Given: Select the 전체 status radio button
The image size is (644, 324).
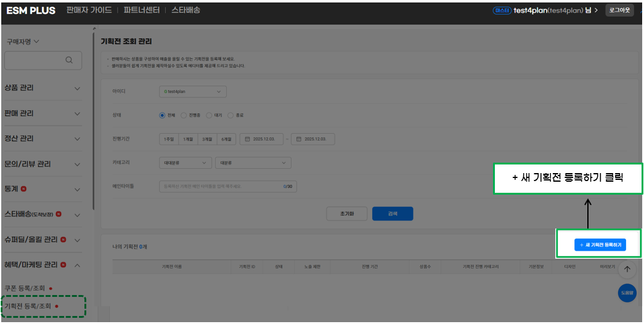Looking at the screenshot, I should click(162, 115).
